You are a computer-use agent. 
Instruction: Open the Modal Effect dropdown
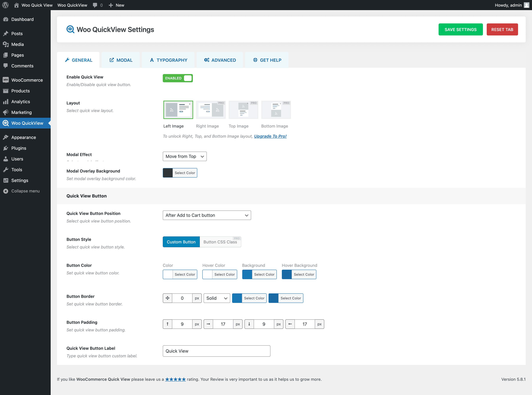(185, 156)
